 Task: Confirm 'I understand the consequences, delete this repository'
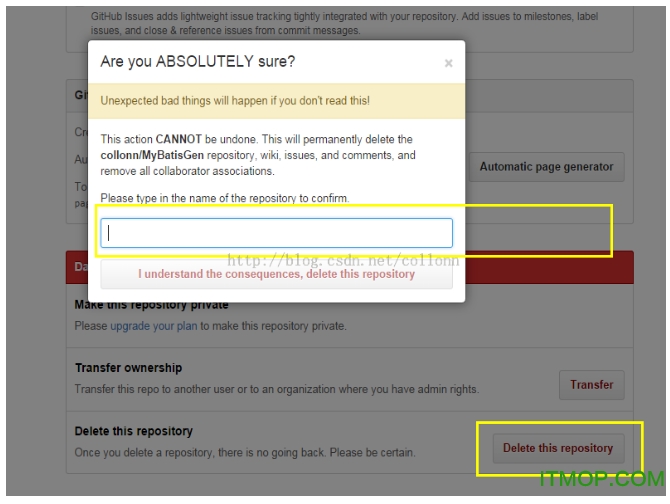point(276,274)
